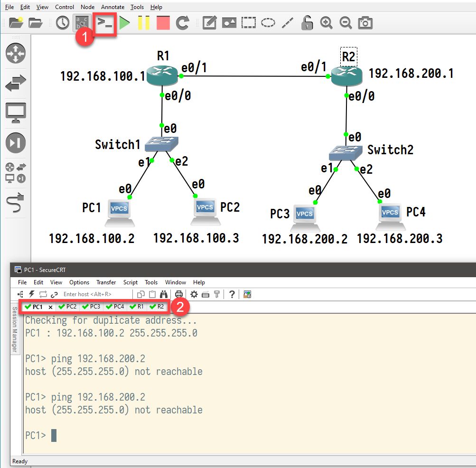Take a screenshot camera icon
The image size is (476, 468).
pyautogui.click(x=365, y=23)
